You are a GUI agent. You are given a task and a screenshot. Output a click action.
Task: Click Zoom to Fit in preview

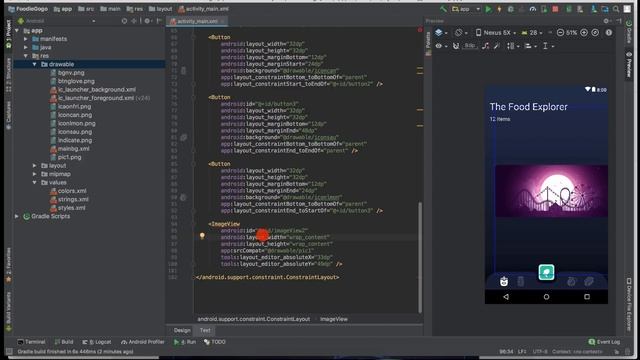tap(595, 33)
